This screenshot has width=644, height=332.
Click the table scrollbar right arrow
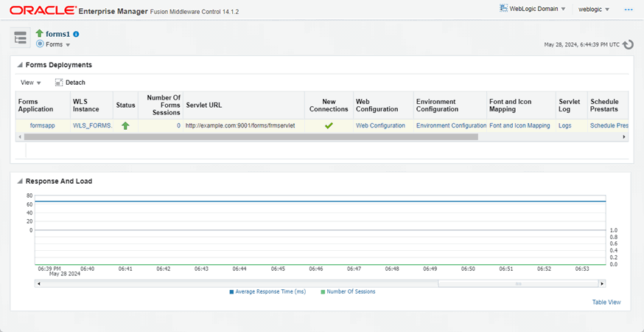pyautogui.click(x=624, y=136)
